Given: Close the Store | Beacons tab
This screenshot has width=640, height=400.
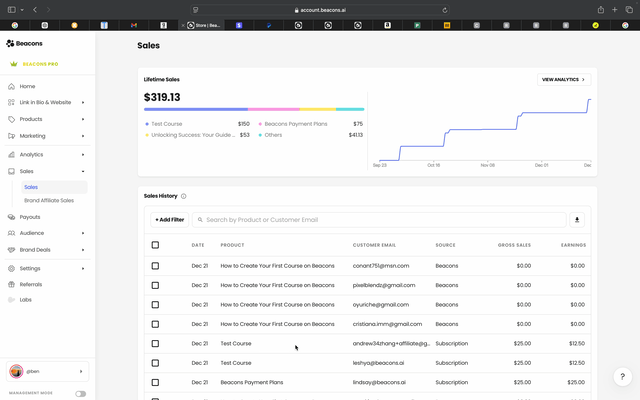Looking at the screenshot, I should [x=183, y=25].
